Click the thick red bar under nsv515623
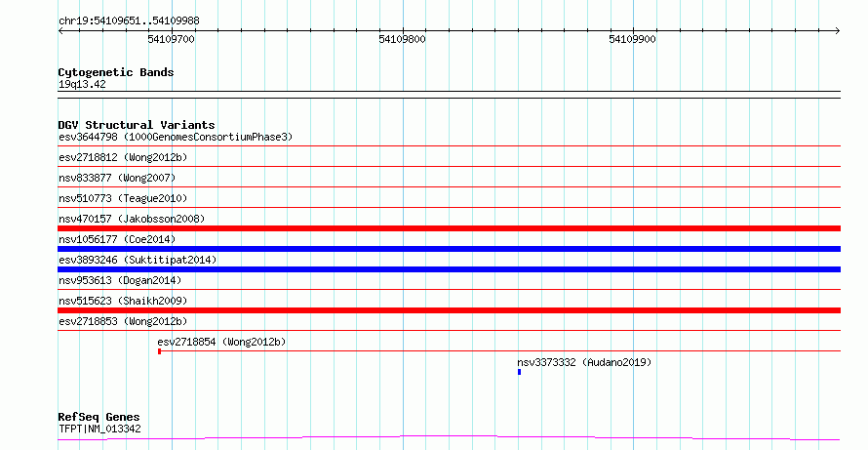The width and height of the screenshot is (868, 450). click(449, 310)
